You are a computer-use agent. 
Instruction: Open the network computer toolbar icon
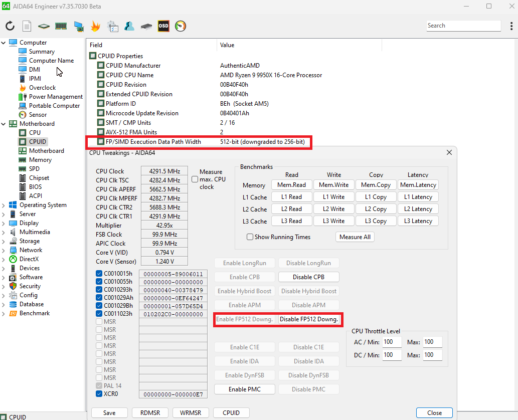(79, 26)
